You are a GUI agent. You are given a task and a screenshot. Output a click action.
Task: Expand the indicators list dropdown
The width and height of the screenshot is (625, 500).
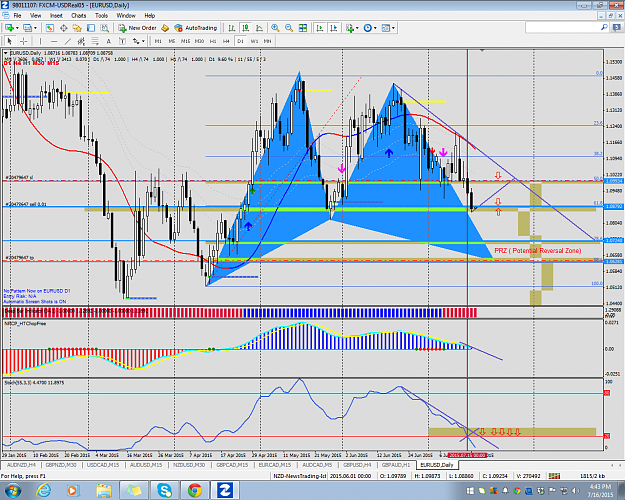coord(357,28)
